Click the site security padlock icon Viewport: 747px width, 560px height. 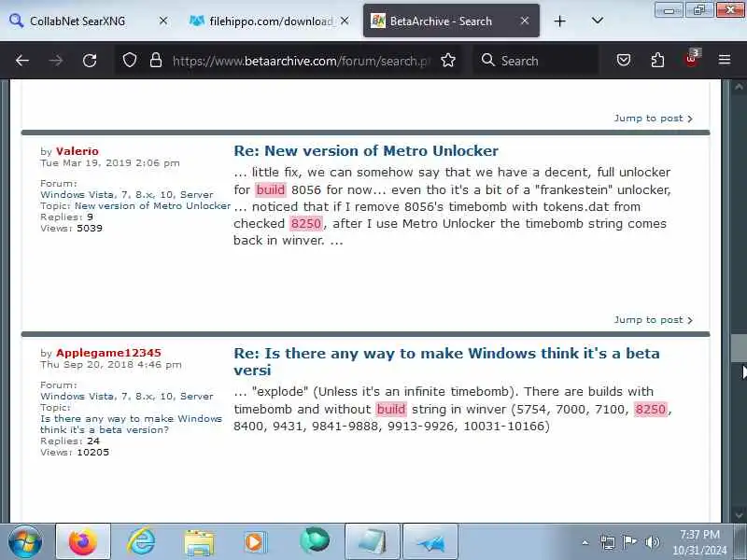(156, 61)
